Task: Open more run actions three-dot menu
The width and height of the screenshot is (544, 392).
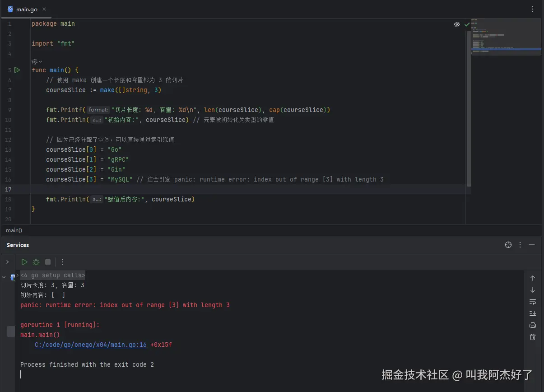Action: click(63, 262)
